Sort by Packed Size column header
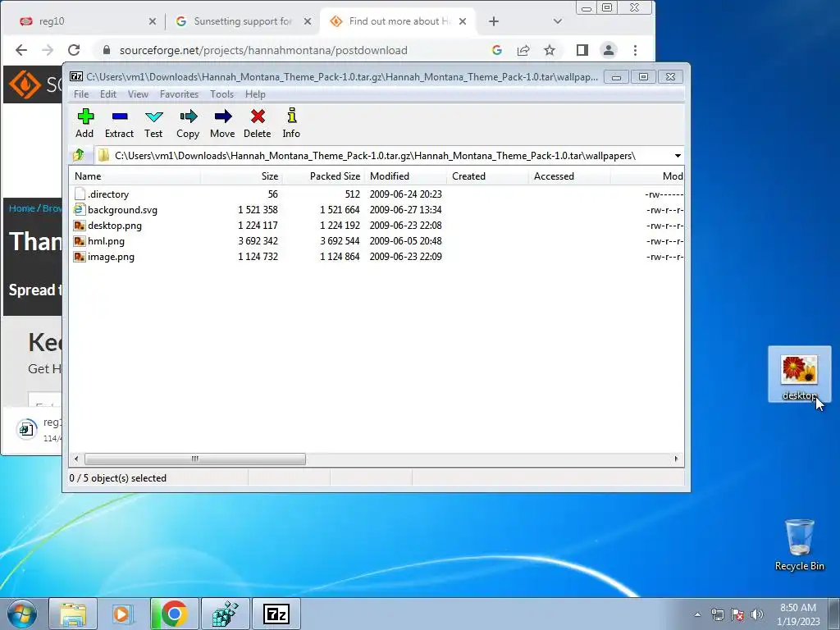 [323, 176]
